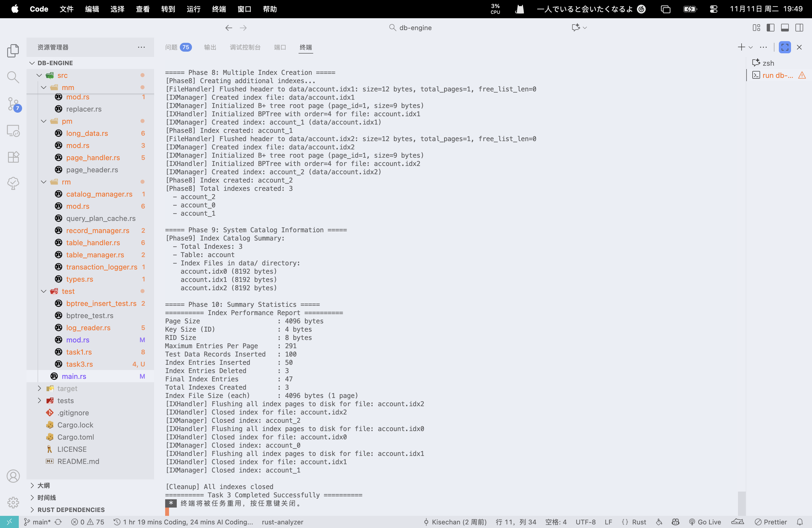Click the Accounts icon in activity bar
The image size is (812, 528).
(13, 476)
